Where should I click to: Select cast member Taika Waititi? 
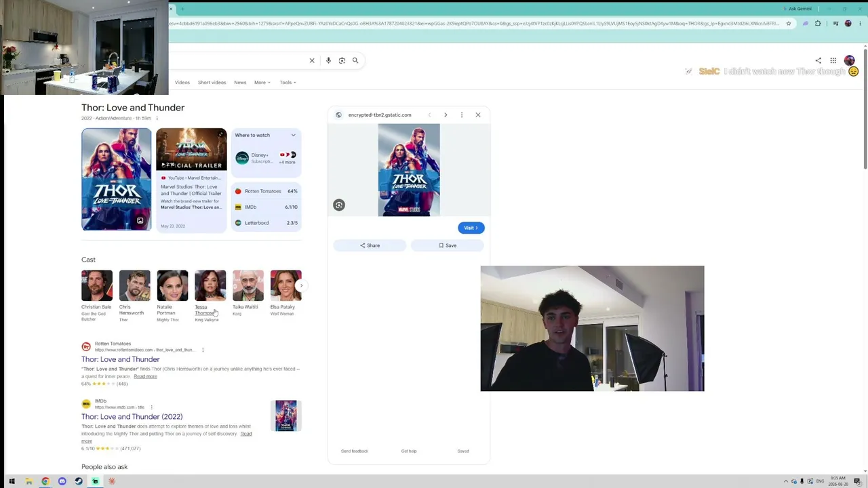point(248,293)
